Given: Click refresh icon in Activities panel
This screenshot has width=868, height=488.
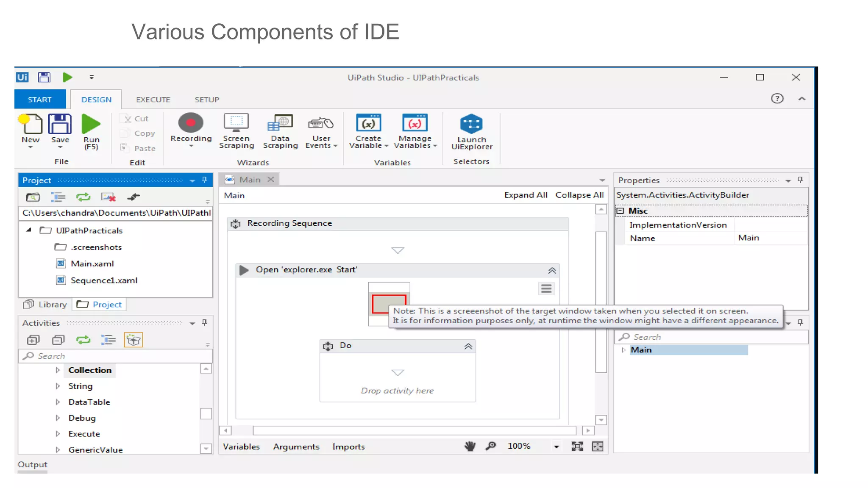Looking at the screenshot, I should point(83,340).
